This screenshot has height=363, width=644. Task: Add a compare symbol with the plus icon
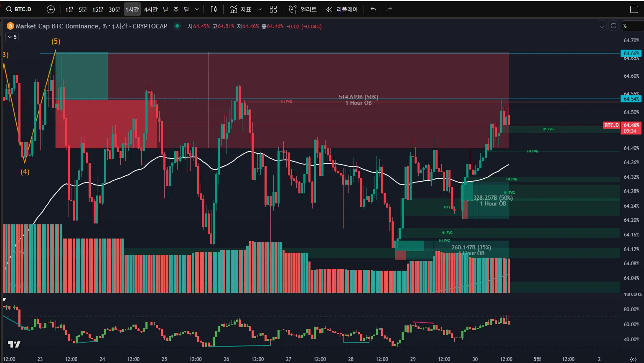coord(51,9)
